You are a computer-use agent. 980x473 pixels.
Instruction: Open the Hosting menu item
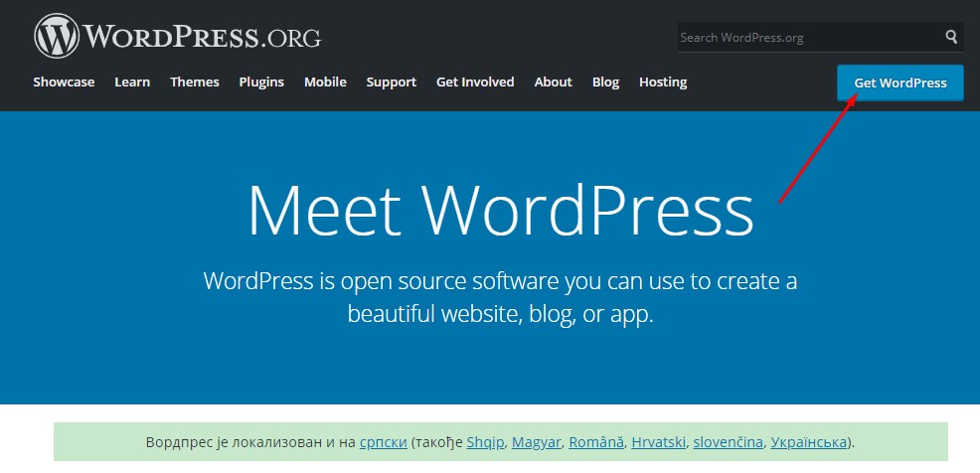pos(663,81)
